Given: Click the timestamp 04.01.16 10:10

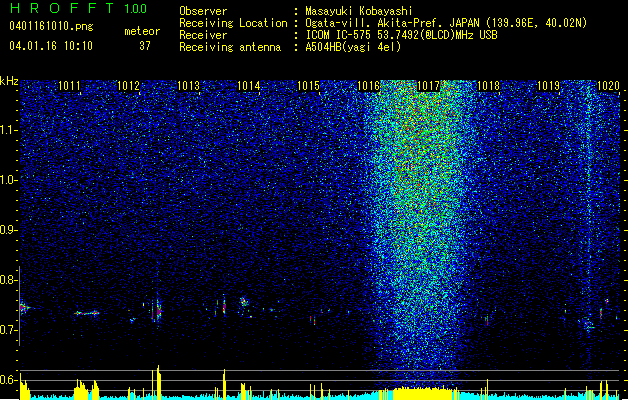Looking at the screenshot, I should pyautogui.click(x=51, y=46).
